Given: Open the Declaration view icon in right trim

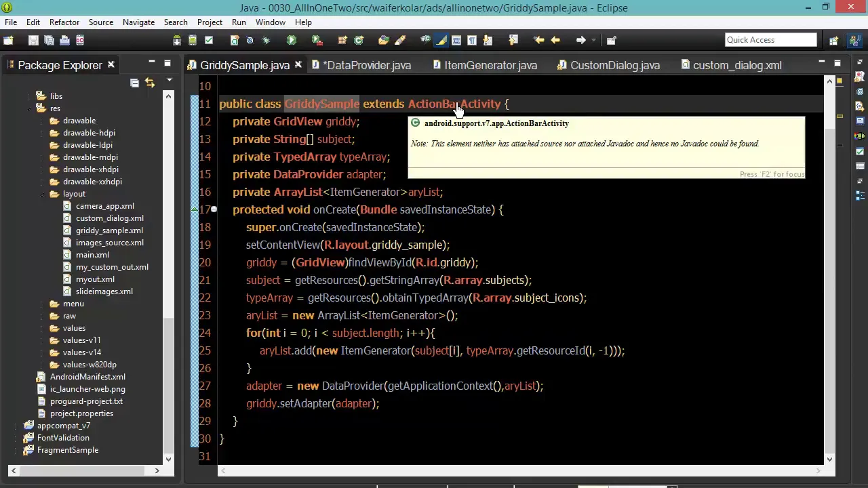Looking at the screenshot, I should click(x=860, y=106).
